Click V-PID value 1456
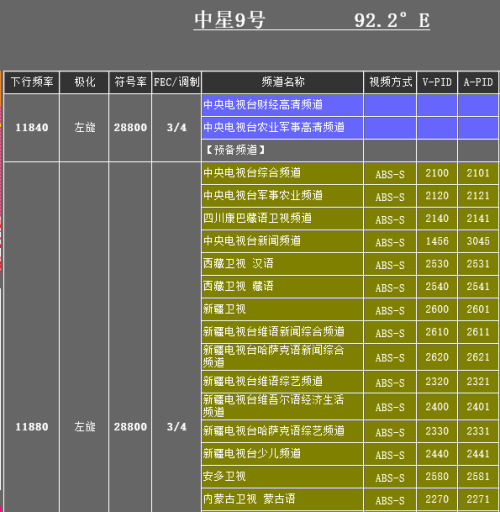This screenshot has height=512, width=500. click(x=437, y=241)
